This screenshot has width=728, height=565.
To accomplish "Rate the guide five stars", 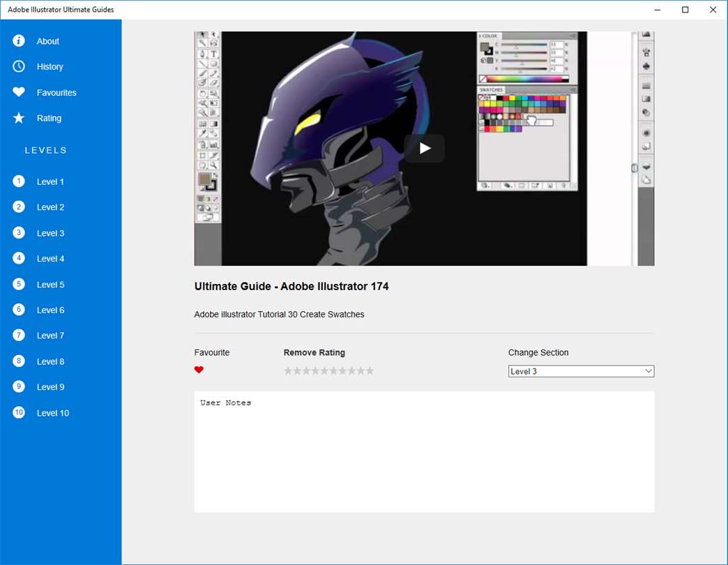I will coord(324,370).
